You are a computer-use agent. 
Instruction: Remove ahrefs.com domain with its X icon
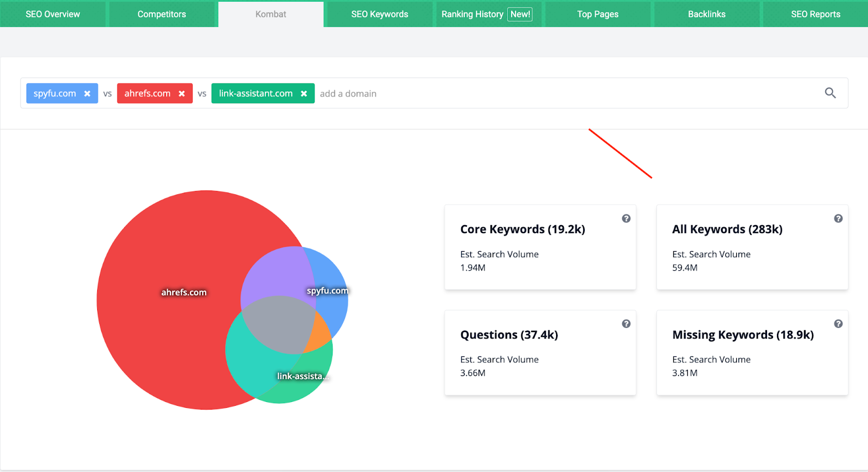(x=182, y=93)
